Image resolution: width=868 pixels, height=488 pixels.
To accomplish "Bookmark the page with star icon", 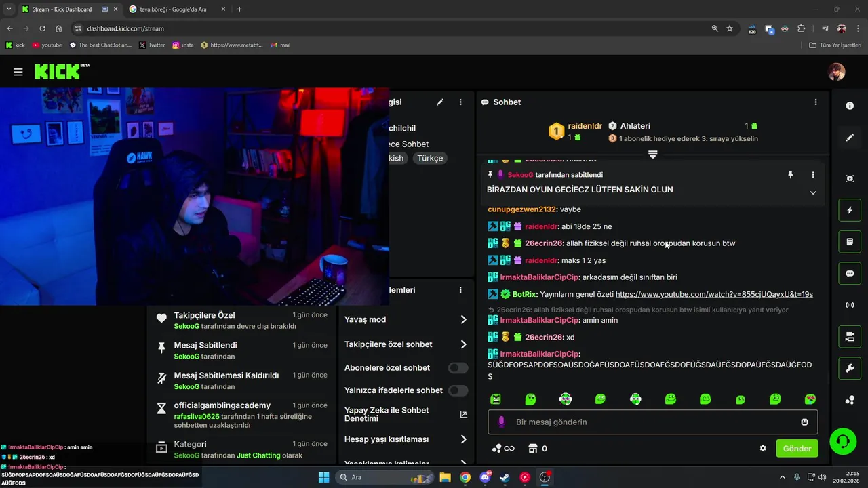I will (730, 28).
